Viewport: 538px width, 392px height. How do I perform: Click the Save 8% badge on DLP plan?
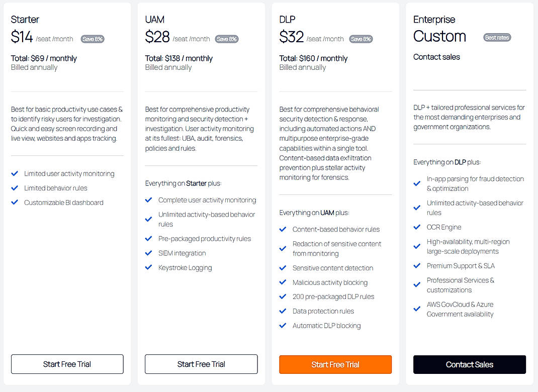361,39
